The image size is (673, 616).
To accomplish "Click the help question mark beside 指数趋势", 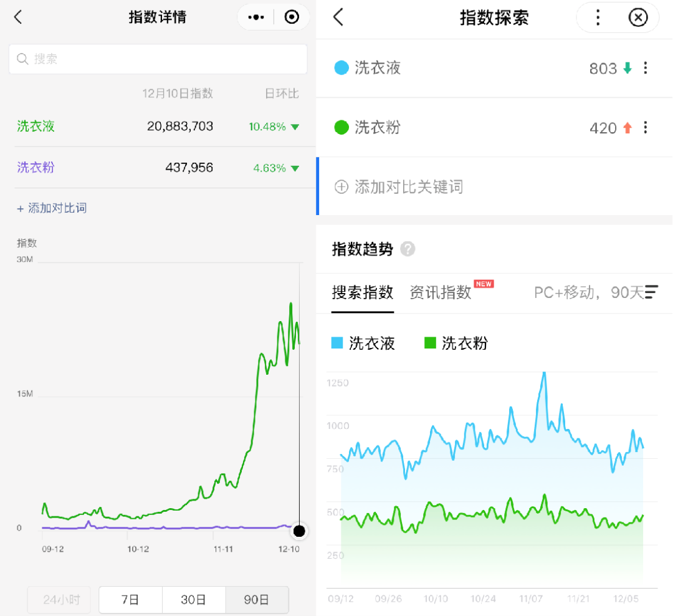I will point(408,249).
